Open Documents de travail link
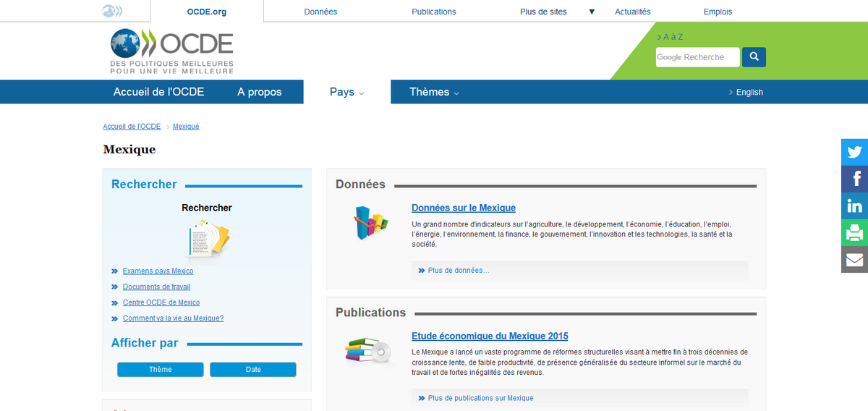The image size is (868, 411). pos(156,287)
